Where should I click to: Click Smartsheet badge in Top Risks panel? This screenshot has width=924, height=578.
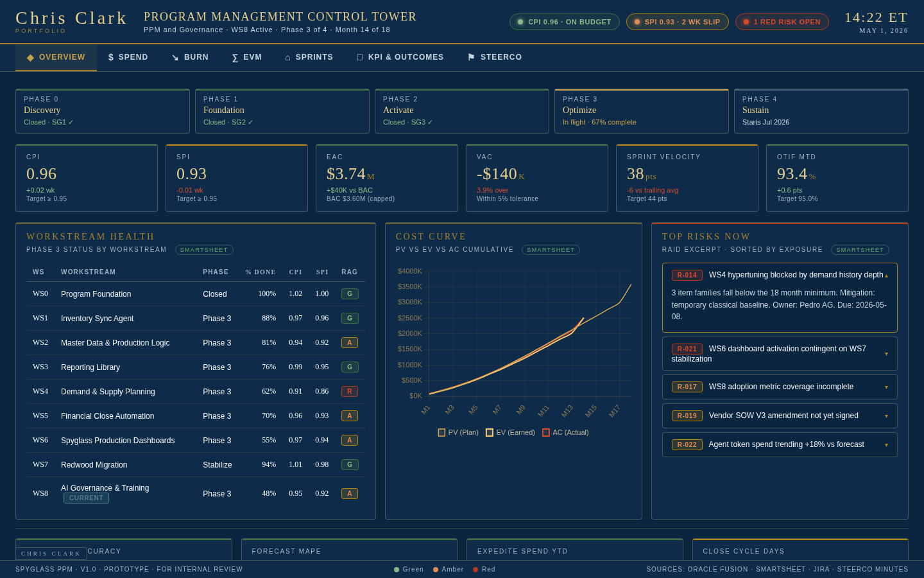(860, 250)
